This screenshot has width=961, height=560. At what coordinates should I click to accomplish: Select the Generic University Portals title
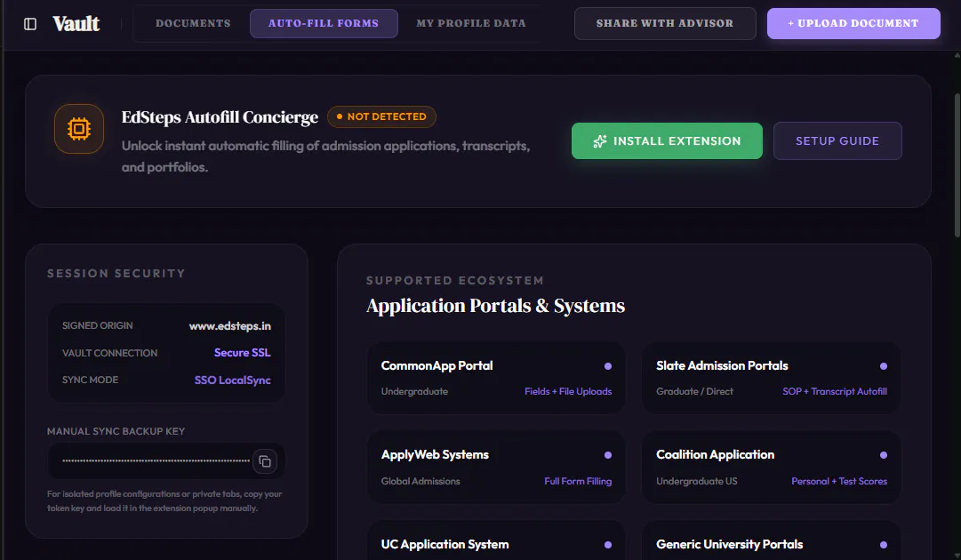(x=729, y=544)
